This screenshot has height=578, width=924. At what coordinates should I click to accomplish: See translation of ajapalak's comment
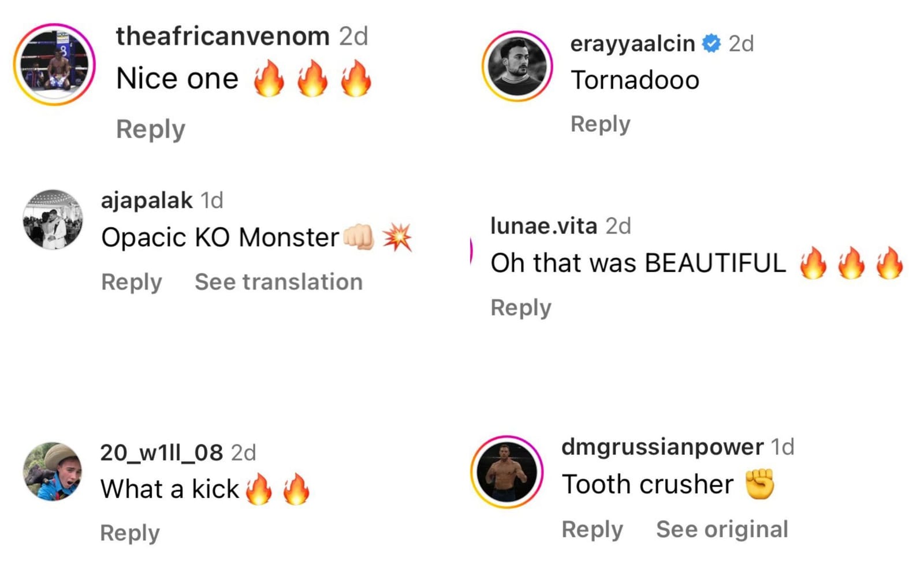point(278,282)
